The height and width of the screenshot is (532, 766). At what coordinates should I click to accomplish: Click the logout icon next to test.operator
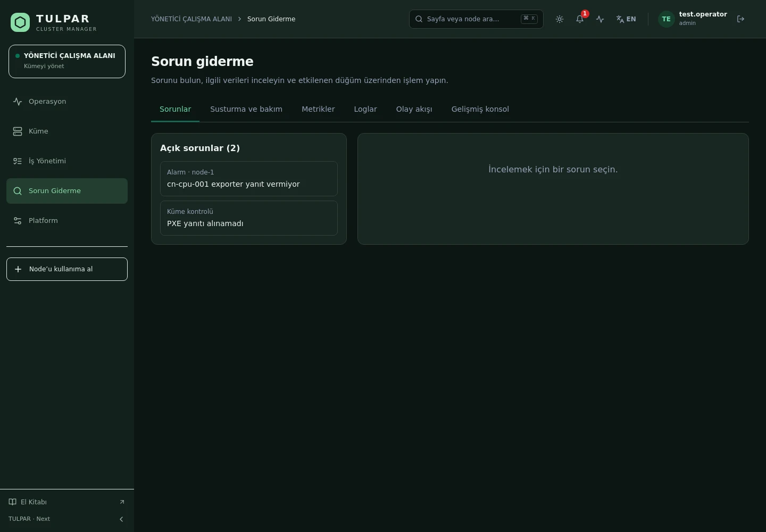pos(740,19)
